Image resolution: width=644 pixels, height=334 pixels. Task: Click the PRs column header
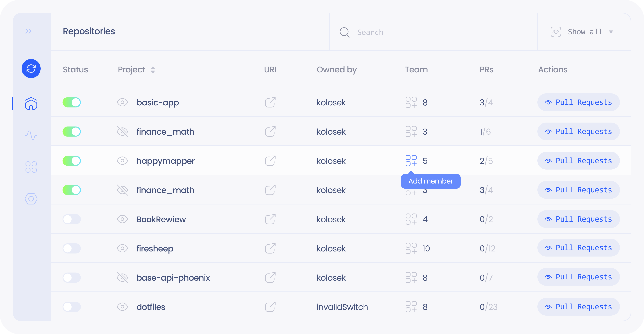486,70
